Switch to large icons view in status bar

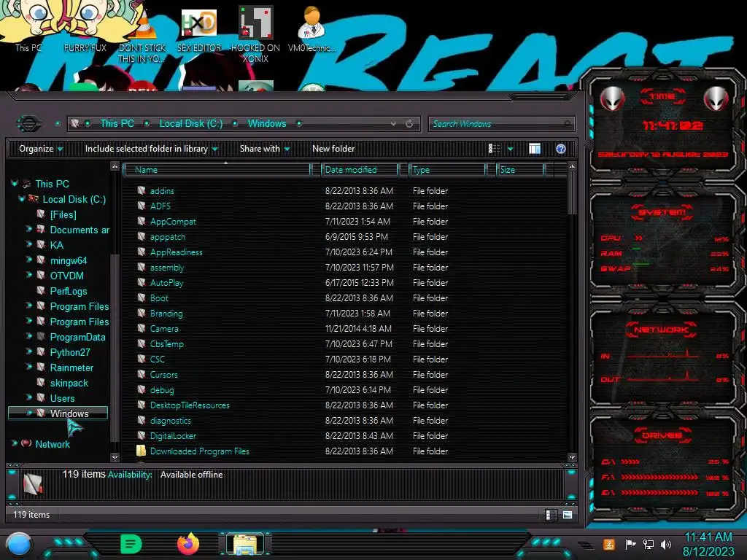click(568, 515)
